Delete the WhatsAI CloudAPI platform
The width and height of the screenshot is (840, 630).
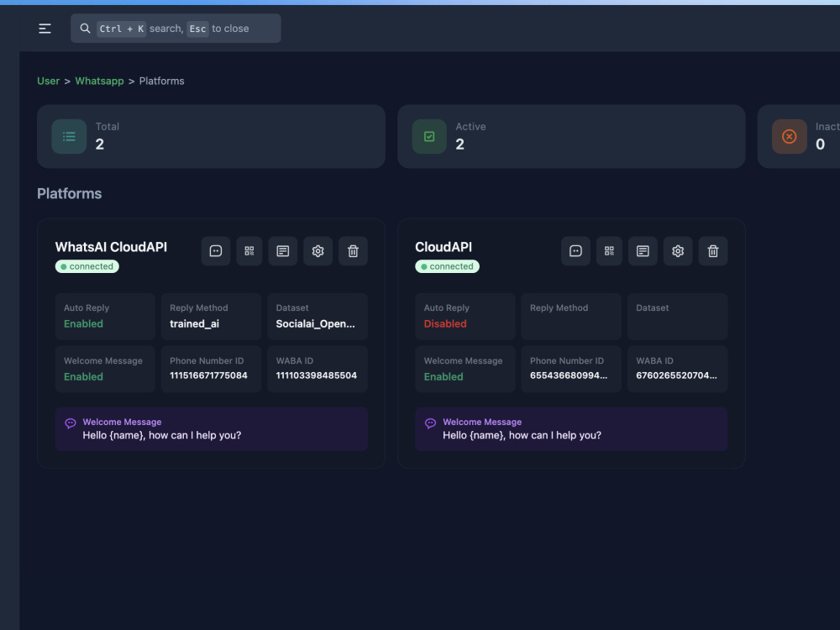(x=353, y=250)
